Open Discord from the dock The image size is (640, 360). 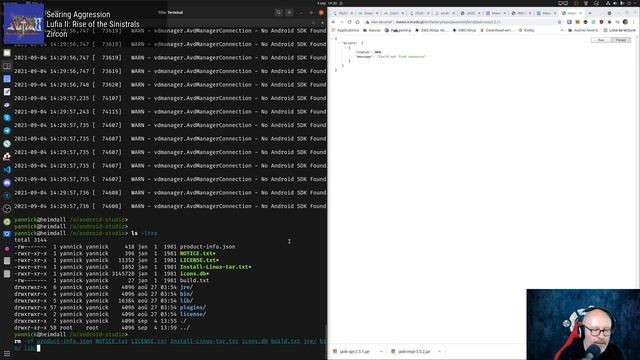(7, 182)
